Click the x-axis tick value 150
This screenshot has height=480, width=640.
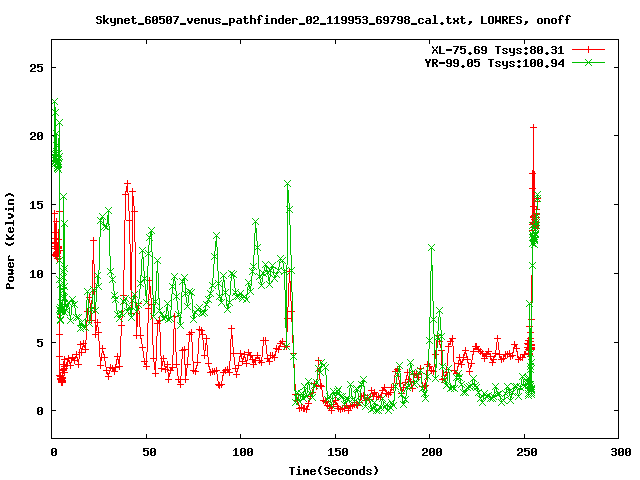point(338,452)
